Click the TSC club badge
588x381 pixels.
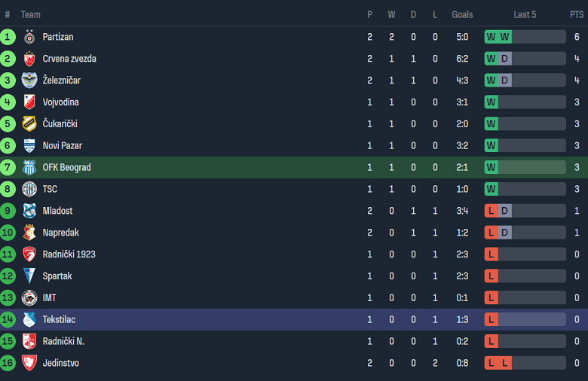[x=29, y=189]
